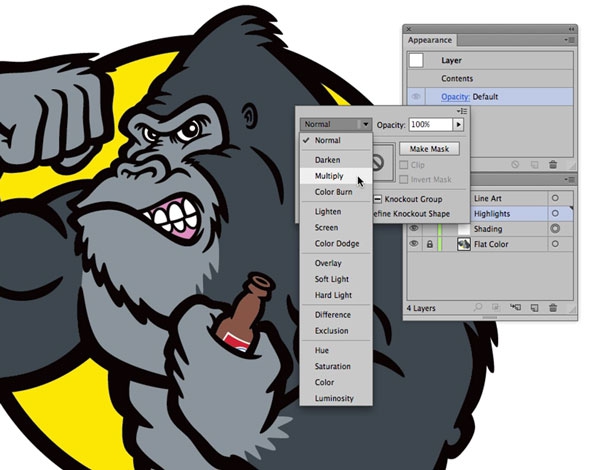
Task: Unlock the Flat Color layer
Action: (431, 244)
